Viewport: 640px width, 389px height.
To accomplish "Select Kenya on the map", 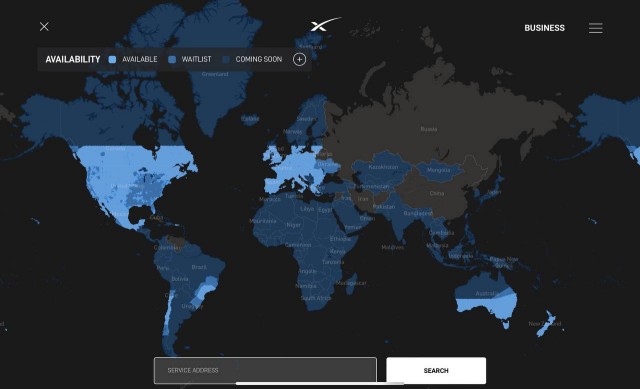I will pos(337,251).
